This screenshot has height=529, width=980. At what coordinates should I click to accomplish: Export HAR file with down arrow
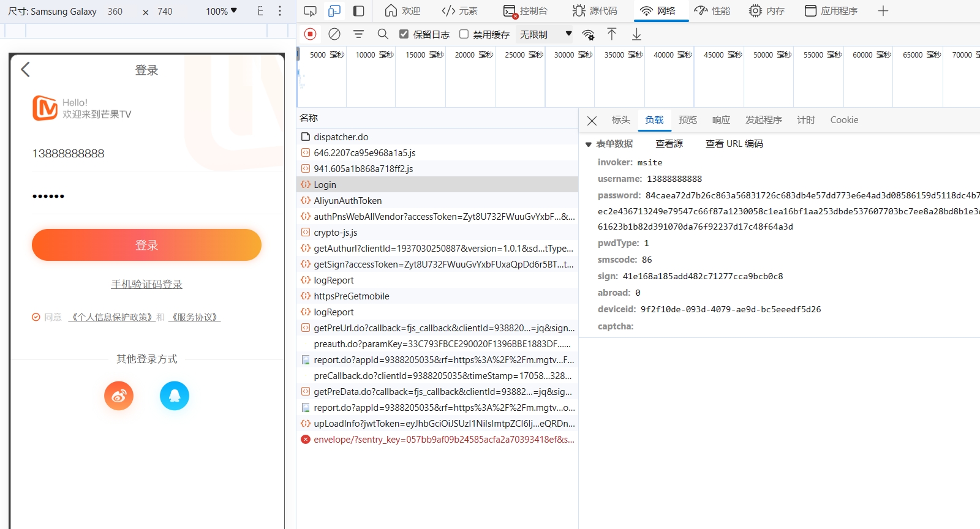tap(636, 34)
